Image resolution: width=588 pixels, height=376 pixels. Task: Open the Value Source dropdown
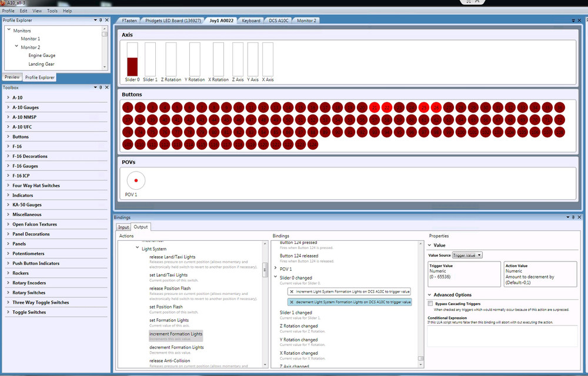point(467,255)
